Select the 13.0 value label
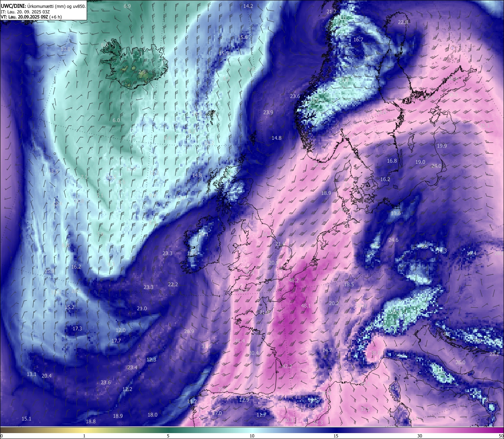The width and height of the screenshot is (504, 439). pos(65,49)
